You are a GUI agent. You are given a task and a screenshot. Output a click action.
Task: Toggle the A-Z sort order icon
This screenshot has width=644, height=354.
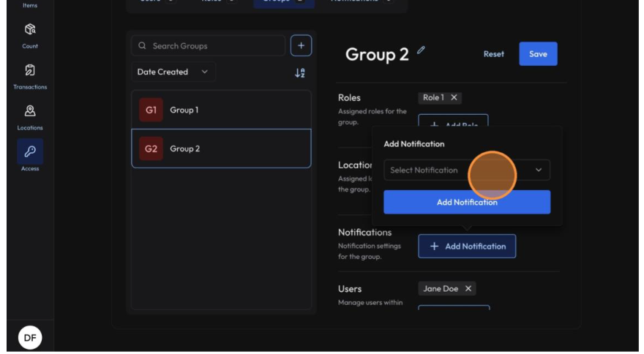pyautogui.click(x=300, y=73)
